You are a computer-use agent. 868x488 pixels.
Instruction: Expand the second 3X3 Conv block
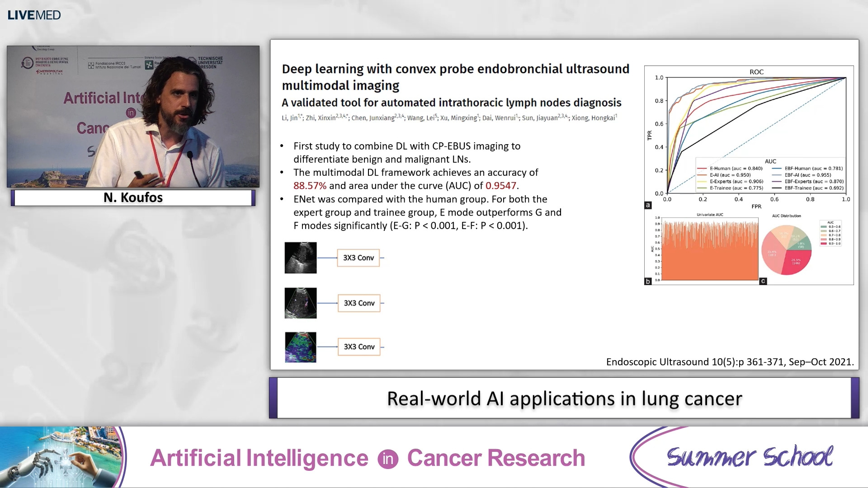pyautogui.click(x=359, y=303)
